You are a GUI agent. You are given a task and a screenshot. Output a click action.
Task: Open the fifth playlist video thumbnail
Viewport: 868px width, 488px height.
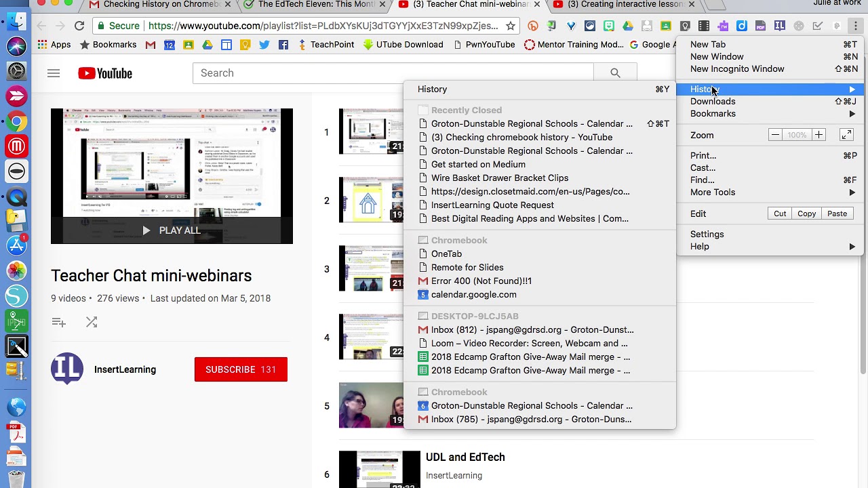[x=371, y=405]
